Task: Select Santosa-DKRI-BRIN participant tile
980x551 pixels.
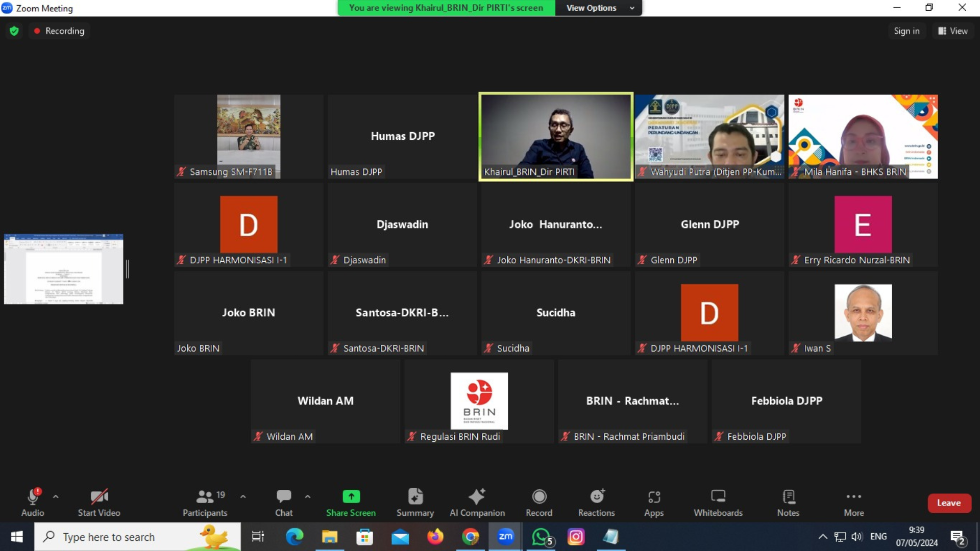Action: point(402,313)
